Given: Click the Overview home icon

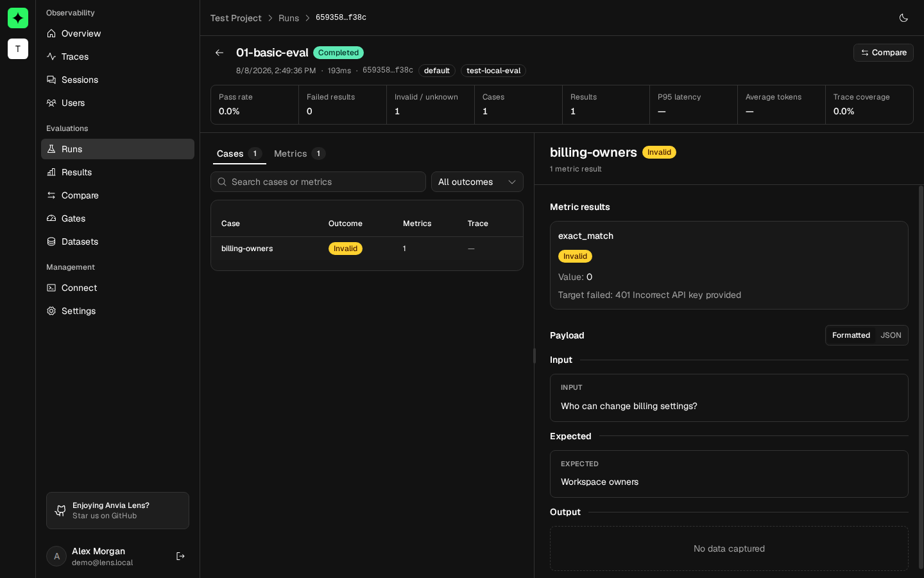Looking at the screenshot, I should (51, 33).
